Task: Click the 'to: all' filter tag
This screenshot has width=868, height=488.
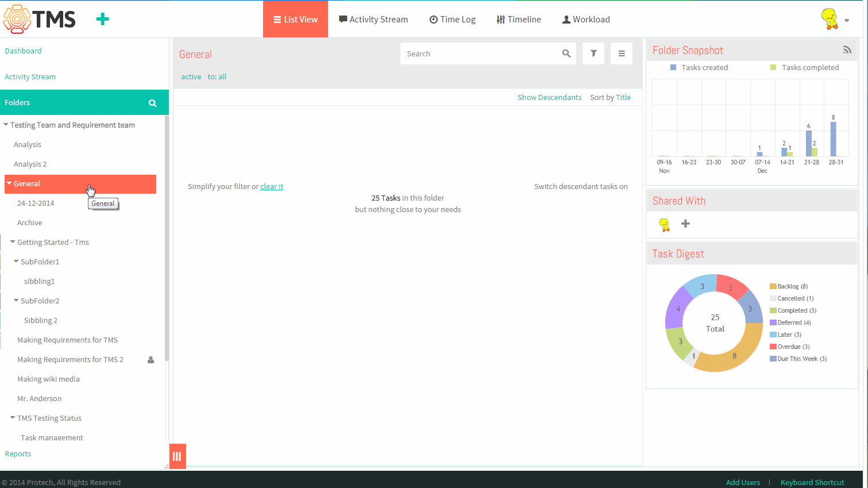Action: 217,76
